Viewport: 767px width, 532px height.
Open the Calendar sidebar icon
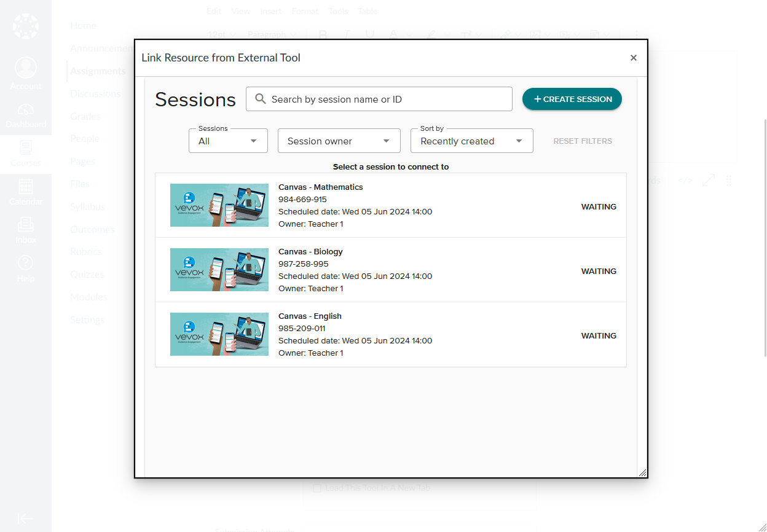25,191
